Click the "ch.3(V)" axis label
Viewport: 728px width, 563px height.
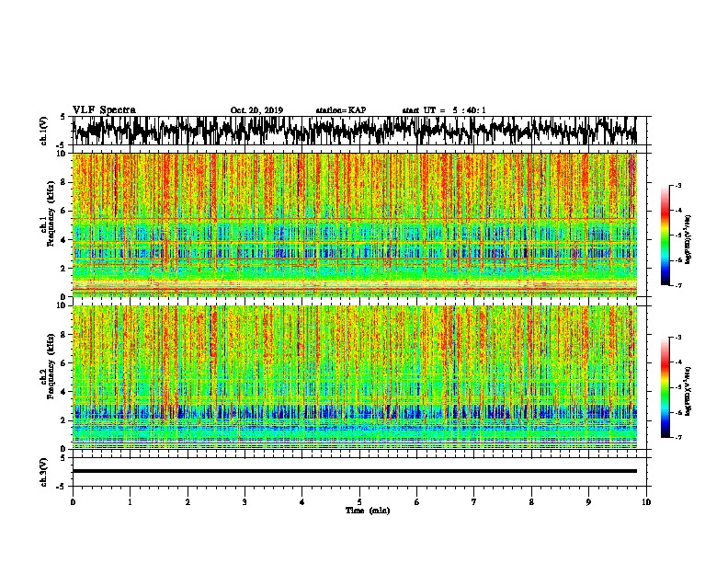click(x=43, y=472)
